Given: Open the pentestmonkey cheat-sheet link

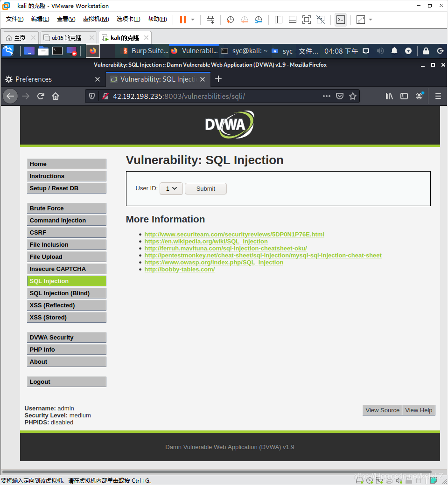Looking at the screenshot, I should [263, 256].
